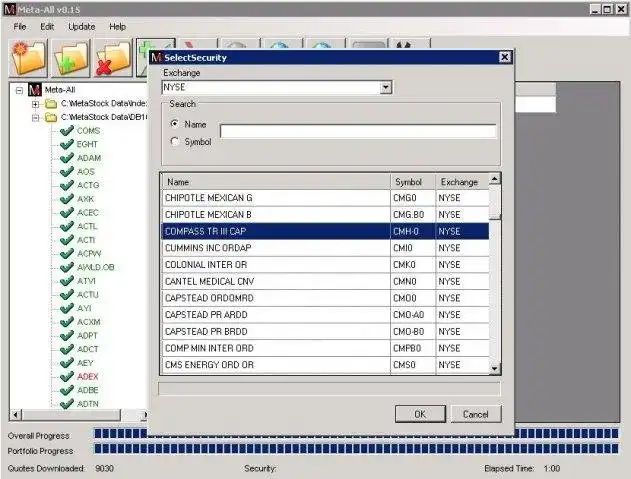Click the Symbol column header

pyautogui.click(x=413, y=182)
